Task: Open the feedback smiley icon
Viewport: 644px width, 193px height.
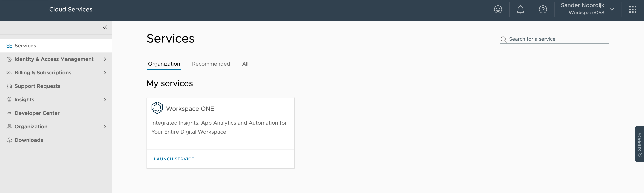Action: [x=498, y=9]
